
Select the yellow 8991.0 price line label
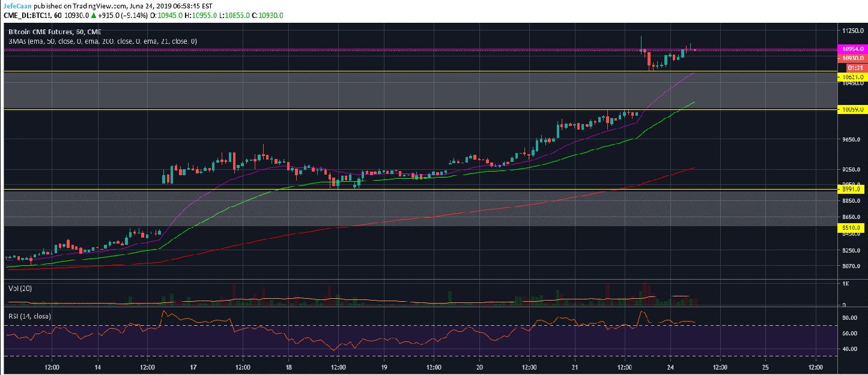tap(852, 190)
